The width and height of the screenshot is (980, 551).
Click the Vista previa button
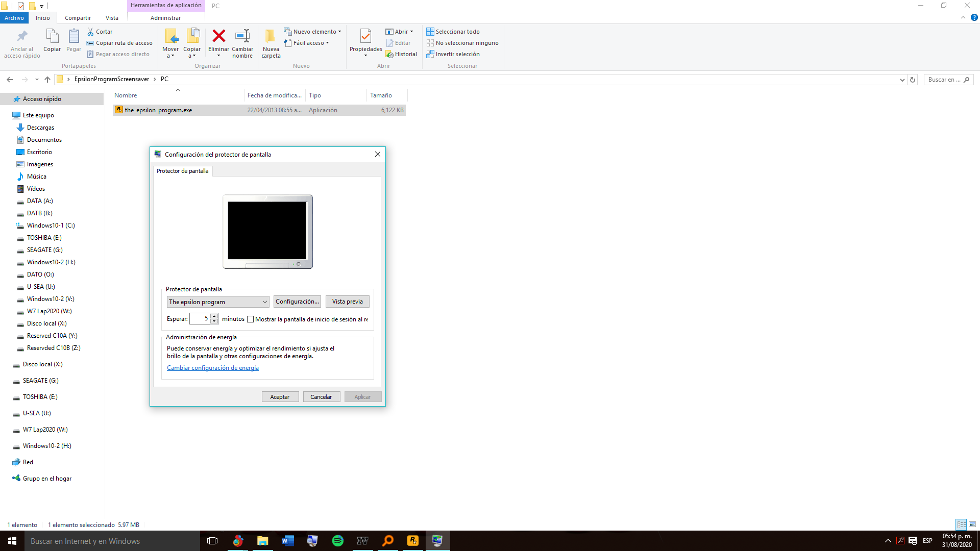point(347,302)
